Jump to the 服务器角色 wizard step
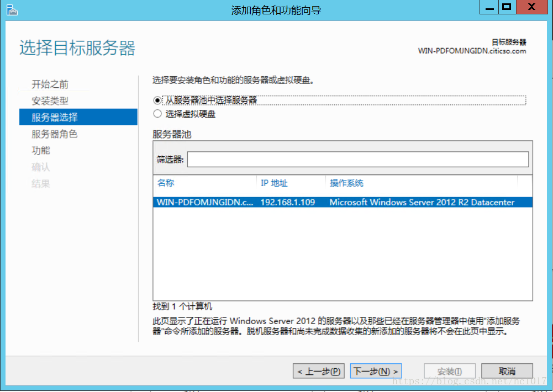This screenshot has height=392, width=553. [x=55, y=134]
